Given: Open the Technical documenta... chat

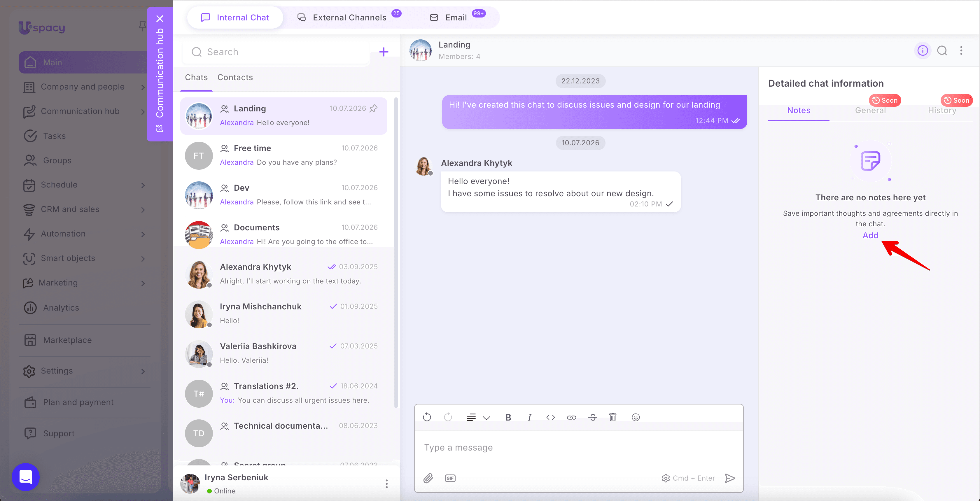Looking at the screenshot, I should [x=284, y=433].
